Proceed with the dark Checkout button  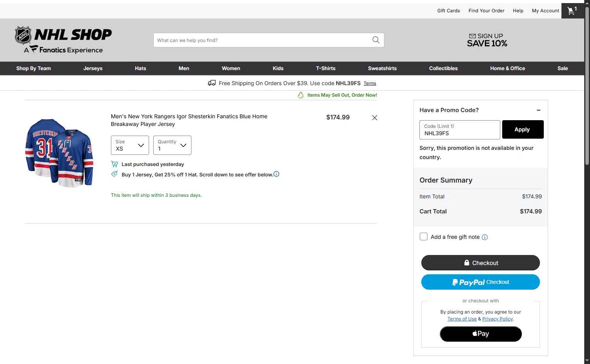click(481, 263)
